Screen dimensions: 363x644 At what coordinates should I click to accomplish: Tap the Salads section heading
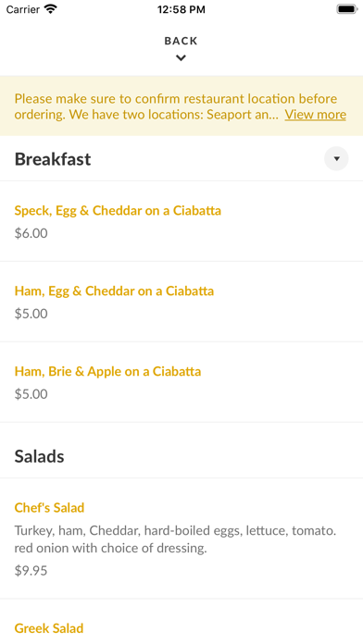coord(40,456)
